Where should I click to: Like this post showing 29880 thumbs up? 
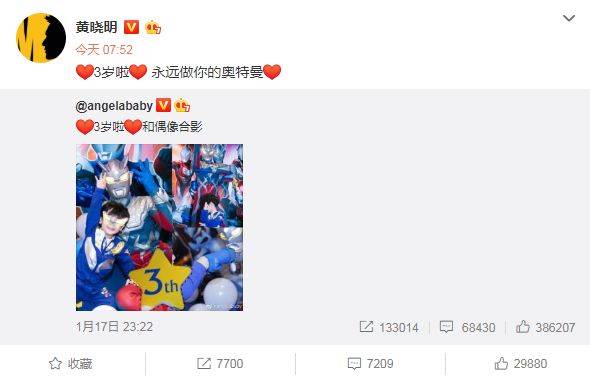tap(521, 364)
